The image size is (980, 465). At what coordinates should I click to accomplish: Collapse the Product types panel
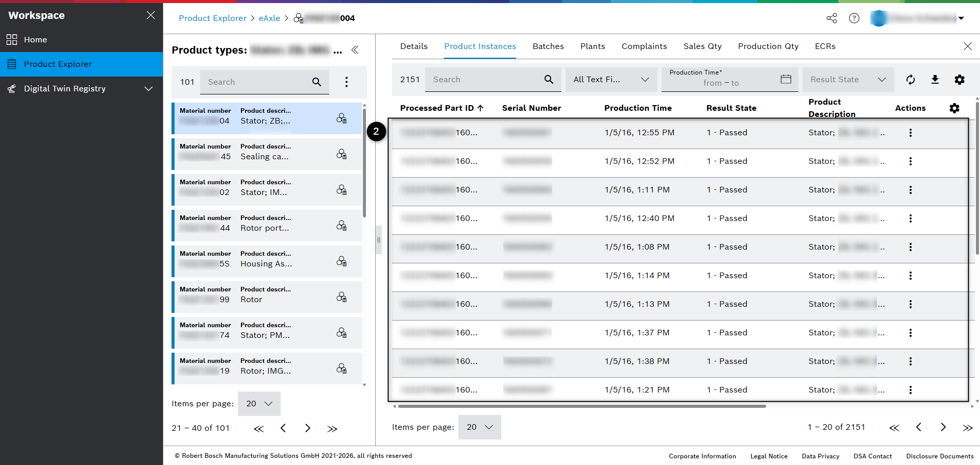355,50
